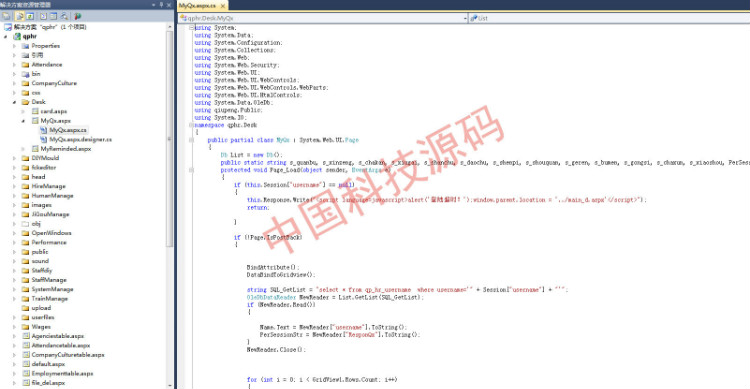The width and height of the screenshot is (750, 389).
Task: Click the MyQx.aspx page icon
Action: [x=35, y=121]
